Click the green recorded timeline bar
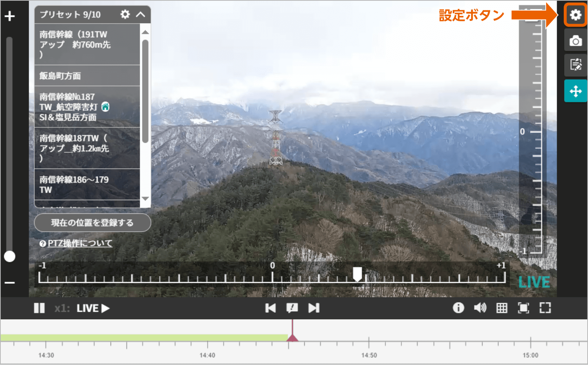The image size is (588, 365). [144, 338]
